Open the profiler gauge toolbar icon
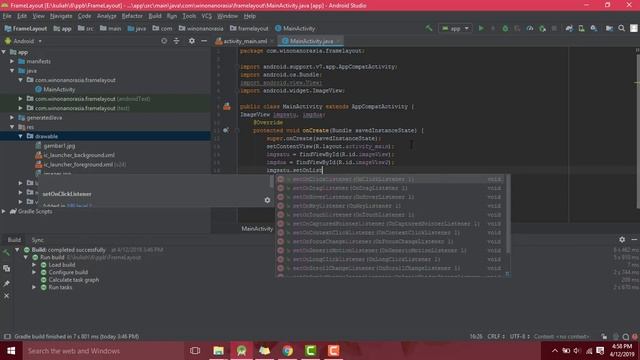 pyautogui.click(x=530, y=28)
